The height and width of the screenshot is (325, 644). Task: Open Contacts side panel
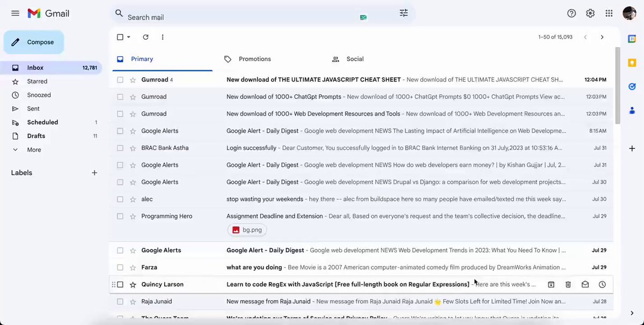click(x=632, y=110)
